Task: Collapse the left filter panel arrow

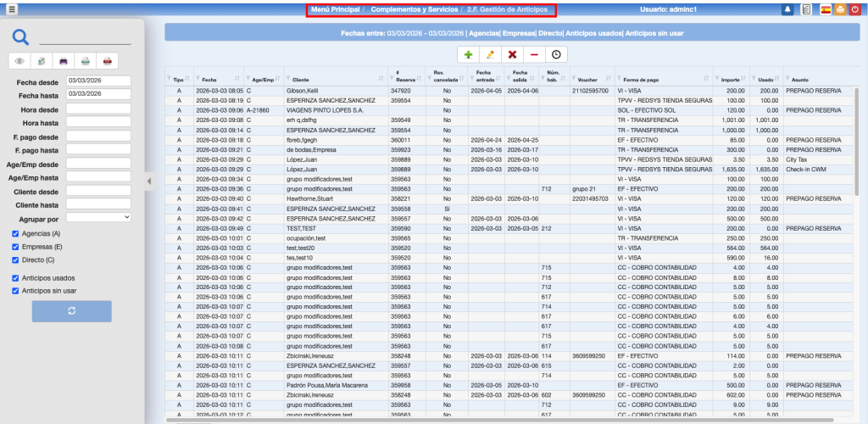Action: click(149, 181)
